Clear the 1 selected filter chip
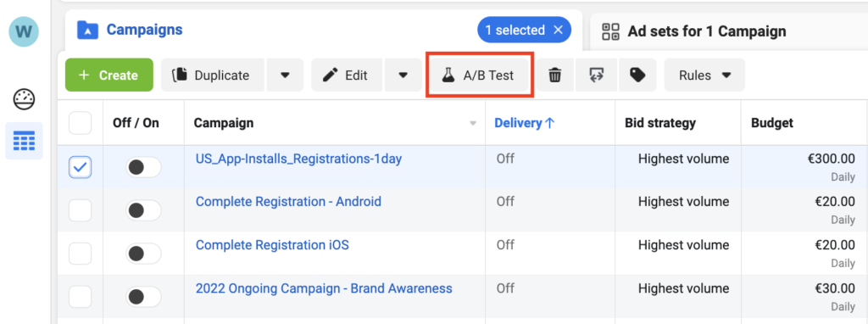 [x=558, y=30]
